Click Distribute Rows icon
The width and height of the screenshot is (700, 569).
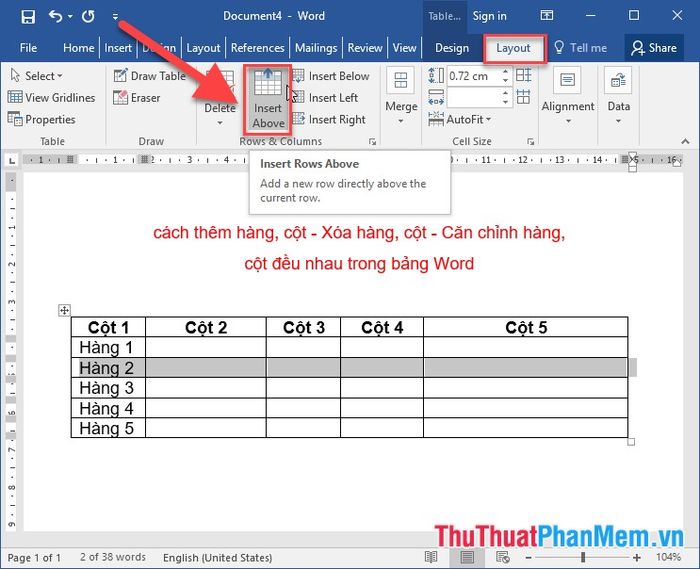coord(524,75)
